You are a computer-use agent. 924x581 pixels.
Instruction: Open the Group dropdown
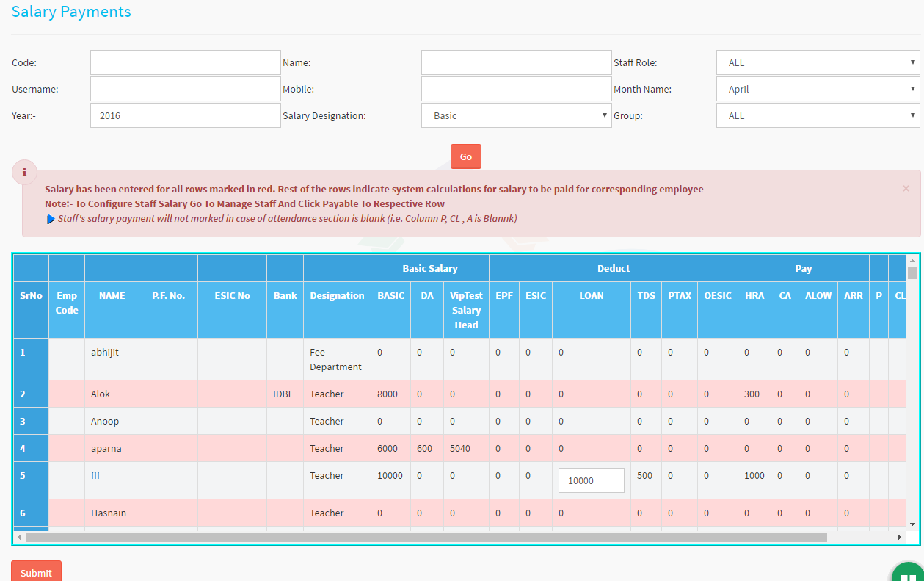click(x=818, y=116)
